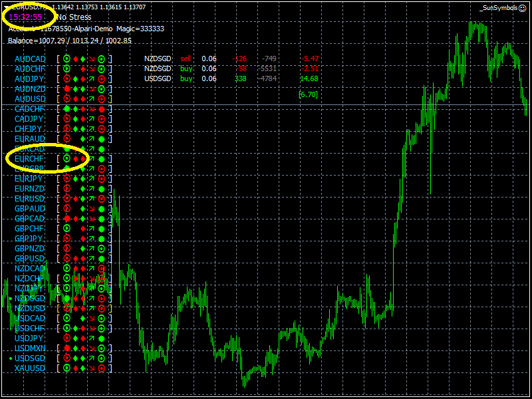Click the NZDSGD sell order row label

coord(158,59)
